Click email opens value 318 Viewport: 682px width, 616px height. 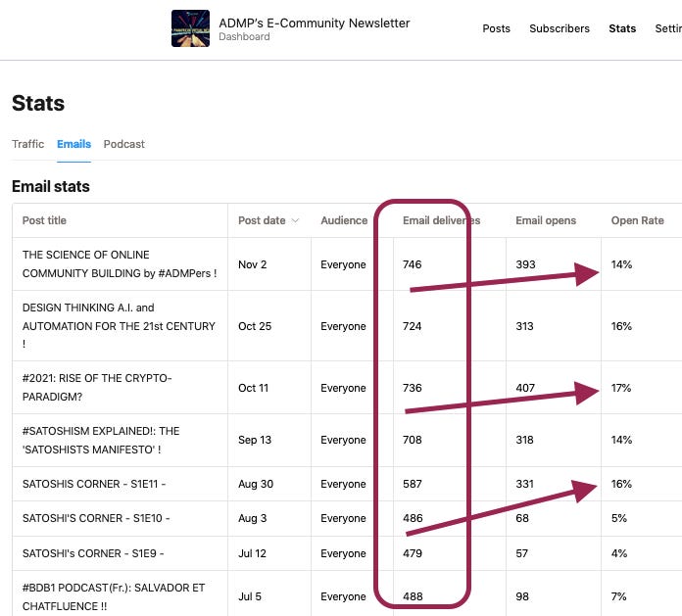tap(524, 440)
